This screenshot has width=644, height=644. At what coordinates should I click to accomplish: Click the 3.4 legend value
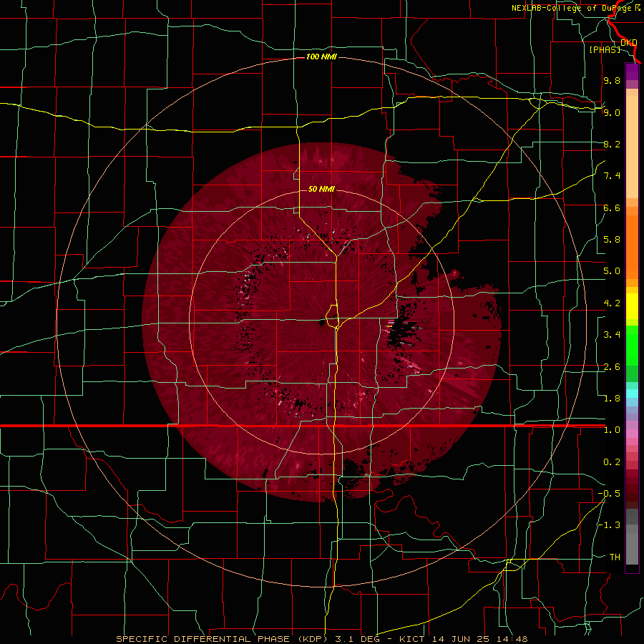pos(612,335)
